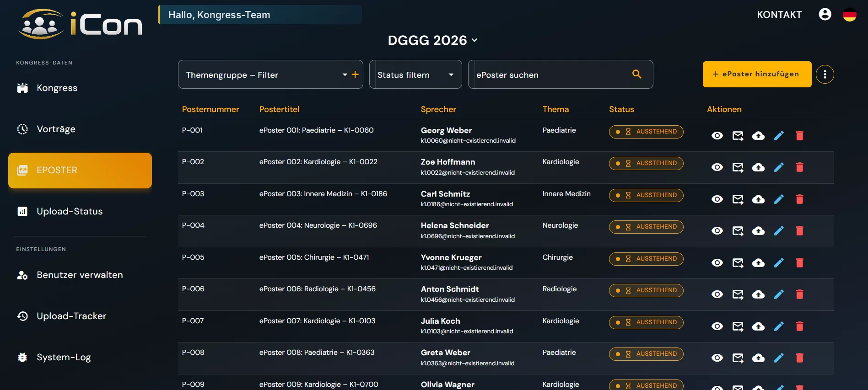The width and height of the screenshot is (868, 390).
Task: Sort table by Sprecher column
Action: click(438, 109)
